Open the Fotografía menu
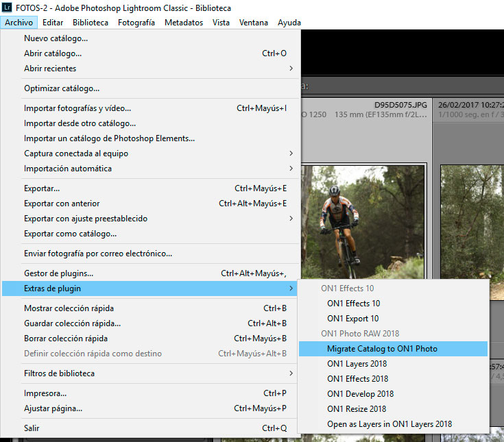 tap(136, 23)
